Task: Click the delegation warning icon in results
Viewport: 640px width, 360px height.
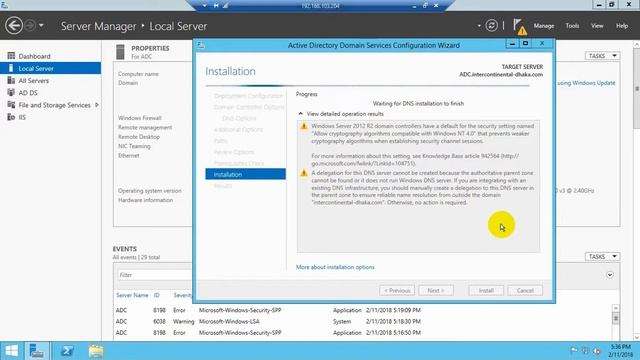Action: tap(304, 173)
